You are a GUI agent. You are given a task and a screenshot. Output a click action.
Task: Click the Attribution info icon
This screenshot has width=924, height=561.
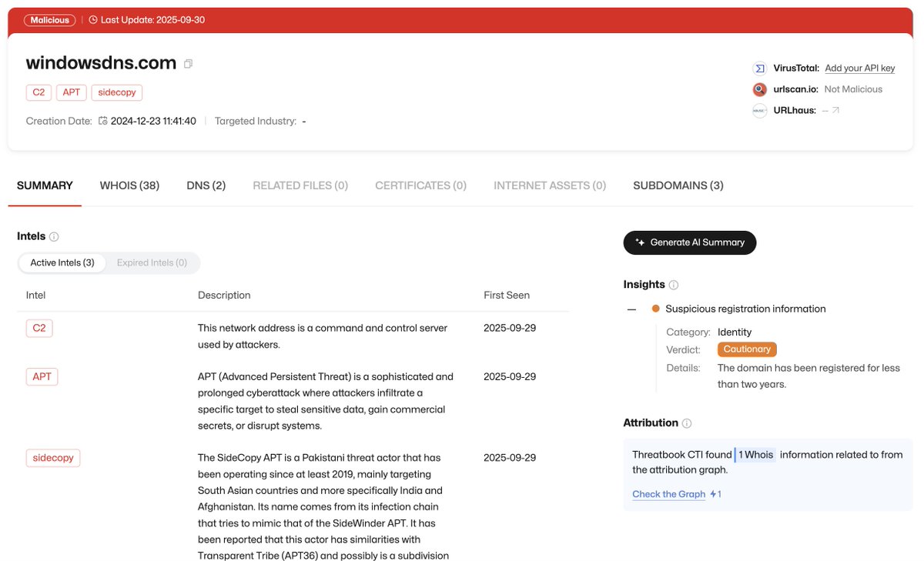click(687, 423)
